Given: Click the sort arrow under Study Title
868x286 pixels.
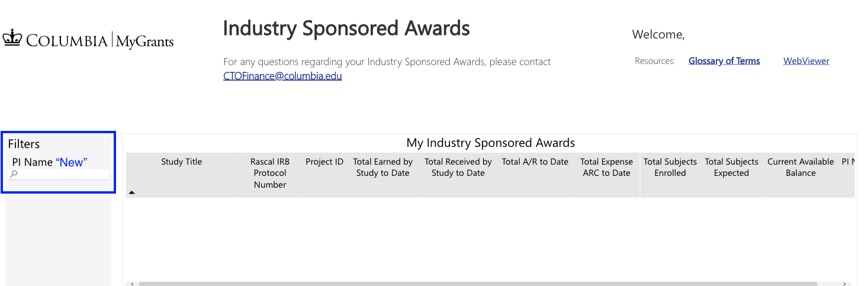Looking at the screenshot, I should pyautogui.click(x=131, y=192).
